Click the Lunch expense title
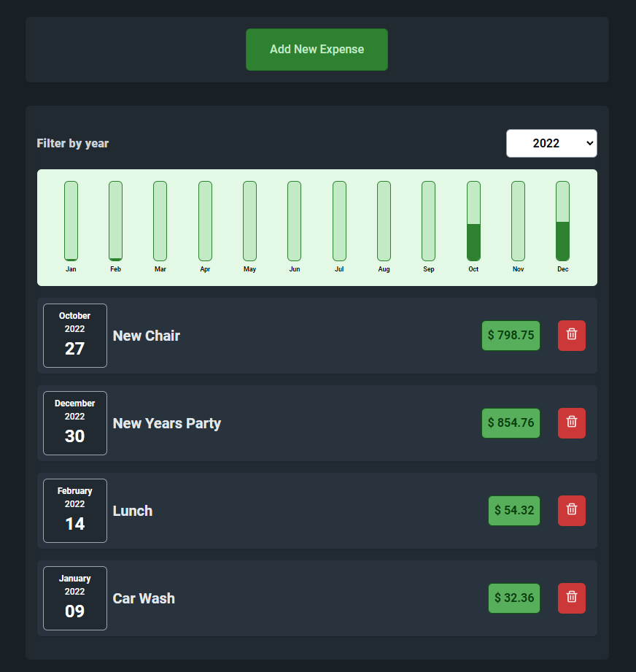 click(x=132, y=511)
